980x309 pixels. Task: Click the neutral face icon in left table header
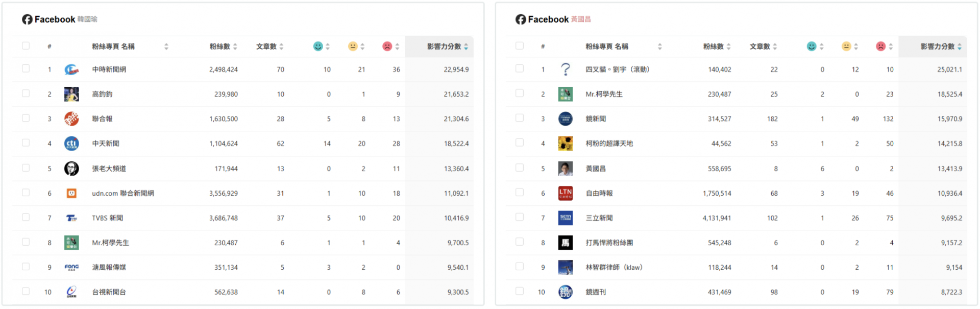click(x=353, y=46)
